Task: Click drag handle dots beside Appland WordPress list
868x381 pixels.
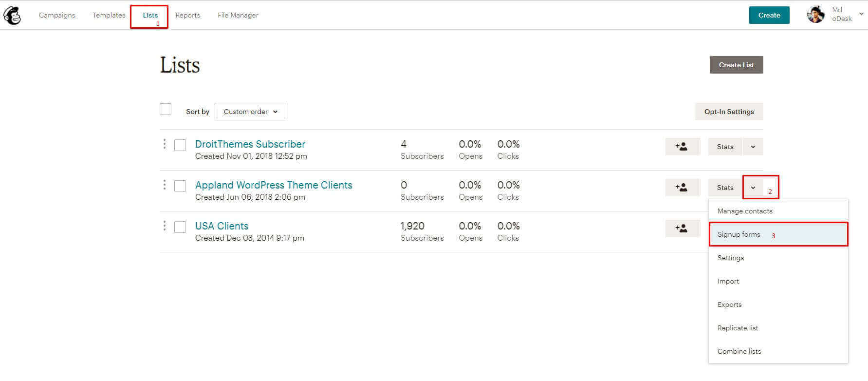Action: [165, 185]
